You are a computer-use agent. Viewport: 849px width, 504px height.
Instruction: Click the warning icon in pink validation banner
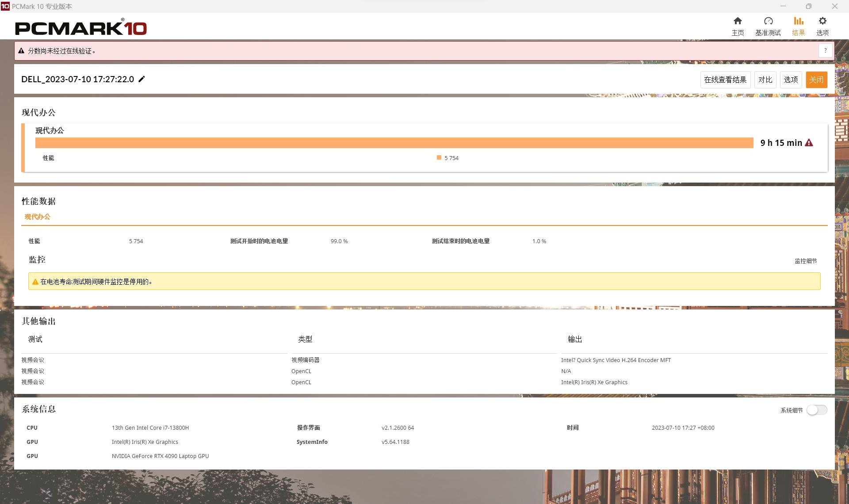click(x=21, y=51)
